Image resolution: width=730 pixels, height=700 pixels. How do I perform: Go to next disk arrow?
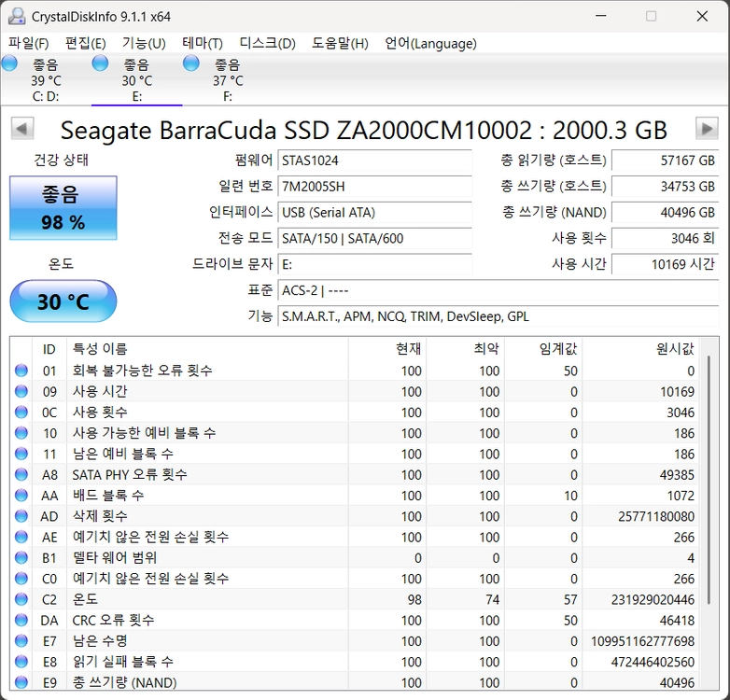click(x=707, y=129)
